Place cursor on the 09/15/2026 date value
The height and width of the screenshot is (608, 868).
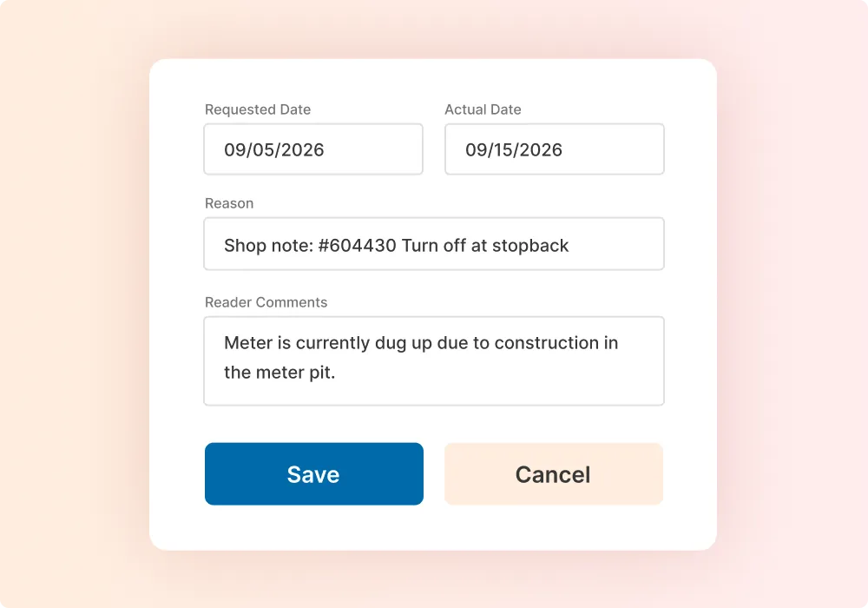click(514, 149)
